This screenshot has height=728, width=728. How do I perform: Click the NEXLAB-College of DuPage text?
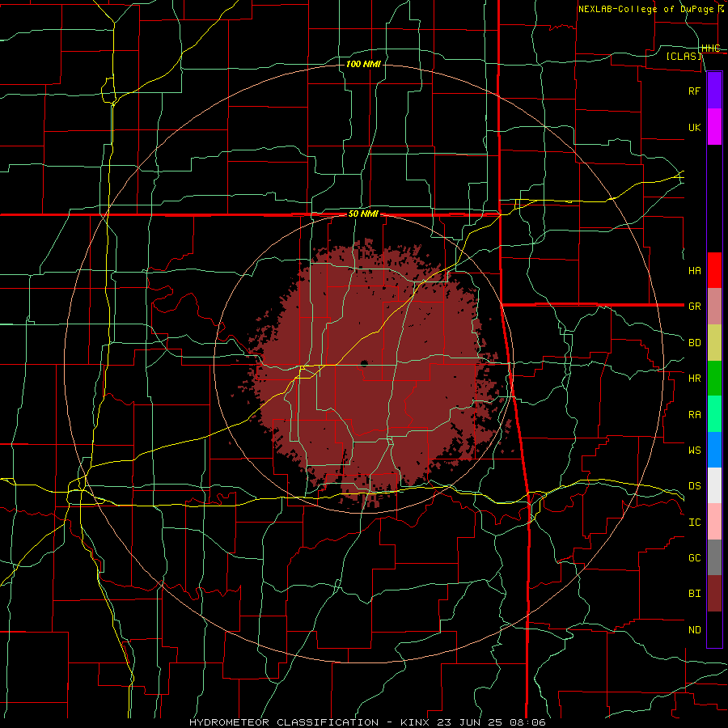point(645,9)
